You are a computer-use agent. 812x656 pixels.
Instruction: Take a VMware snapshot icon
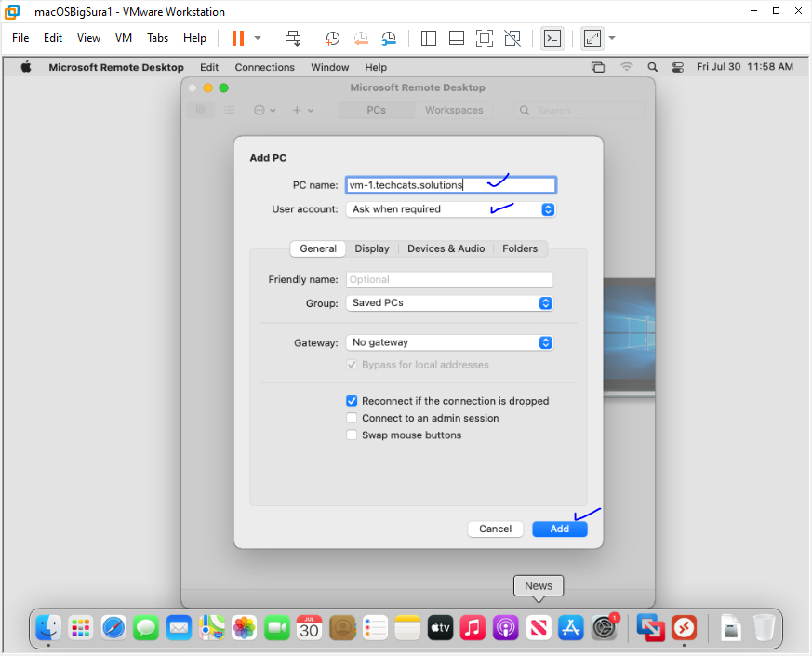point(332,38)
